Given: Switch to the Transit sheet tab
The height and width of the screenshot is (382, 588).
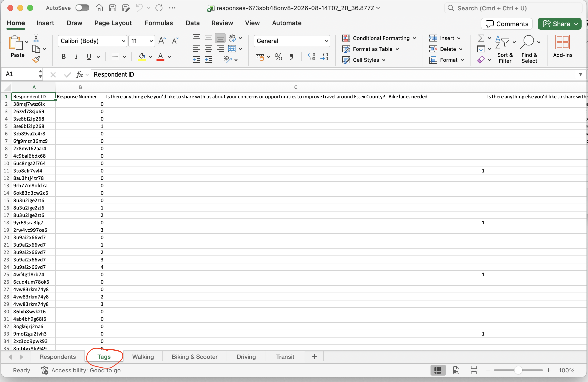Looking at the screenshot, I should click(x=285, y=357).
